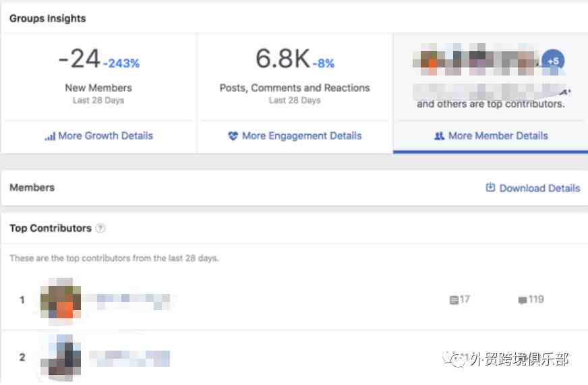This screenshot has height=385, width=588.
Task: Open More Growth Details
Action: pos(99,136)
